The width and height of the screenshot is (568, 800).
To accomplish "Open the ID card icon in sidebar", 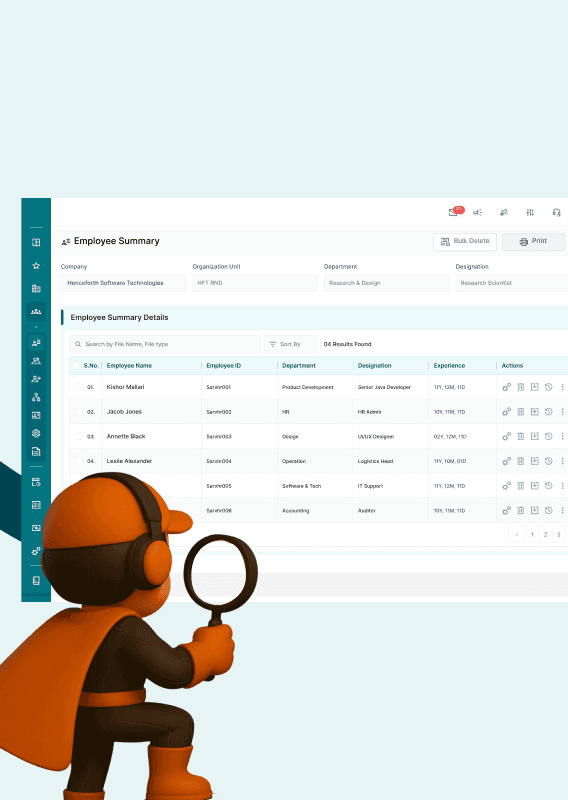I will pyautogui.click(x=36, y=415).
